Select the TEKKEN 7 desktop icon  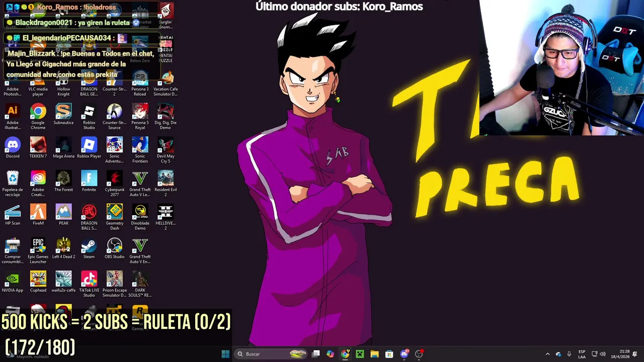point(38,148)
